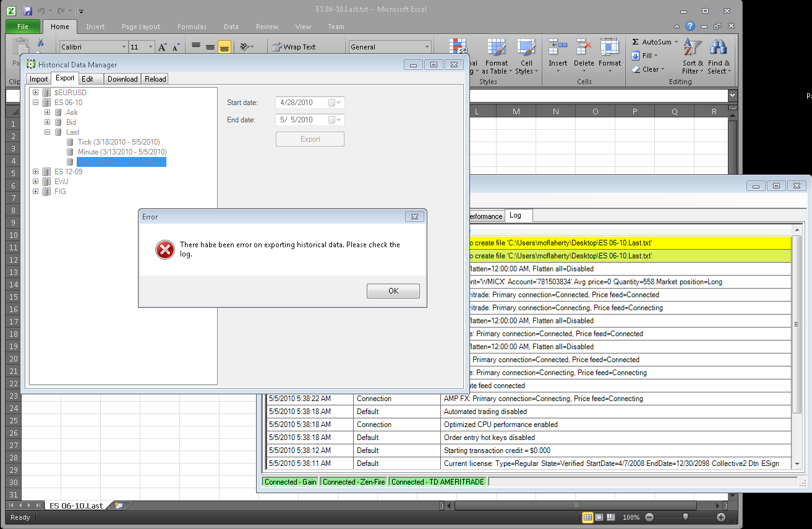812x529 pixels.
Task: Switch to Import tab in Historical Data Manager
Action: tap(38, 79)
